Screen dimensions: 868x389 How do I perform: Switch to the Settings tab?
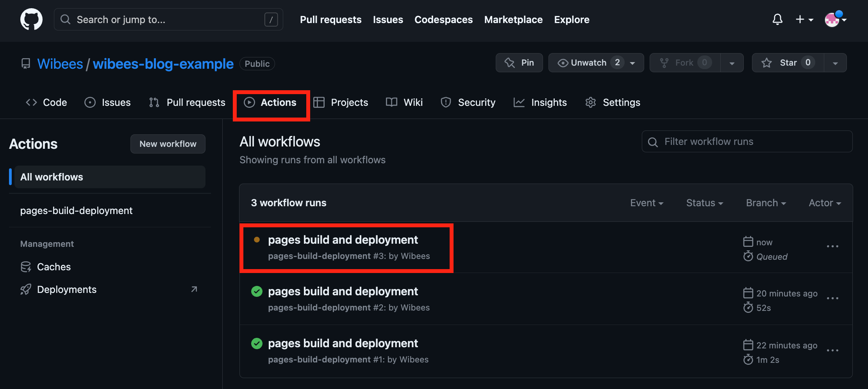(613, 102)
